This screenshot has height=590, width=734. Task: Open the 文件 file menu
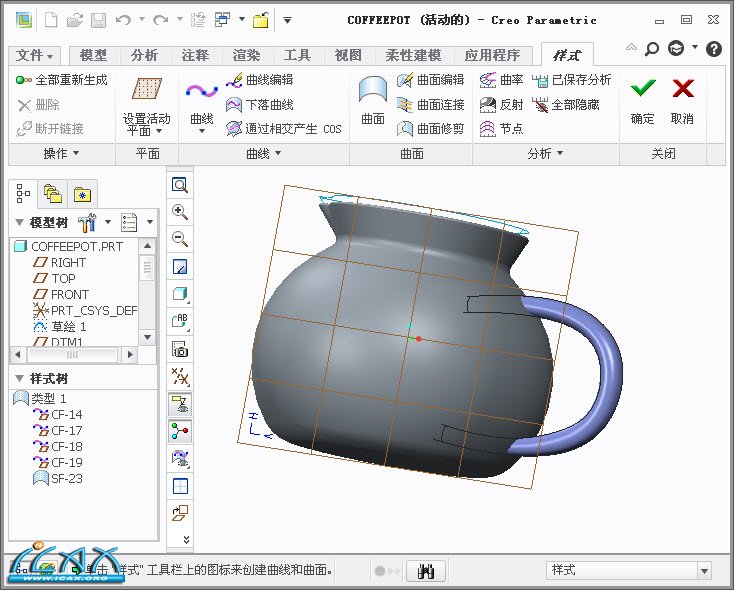point(37,55)
